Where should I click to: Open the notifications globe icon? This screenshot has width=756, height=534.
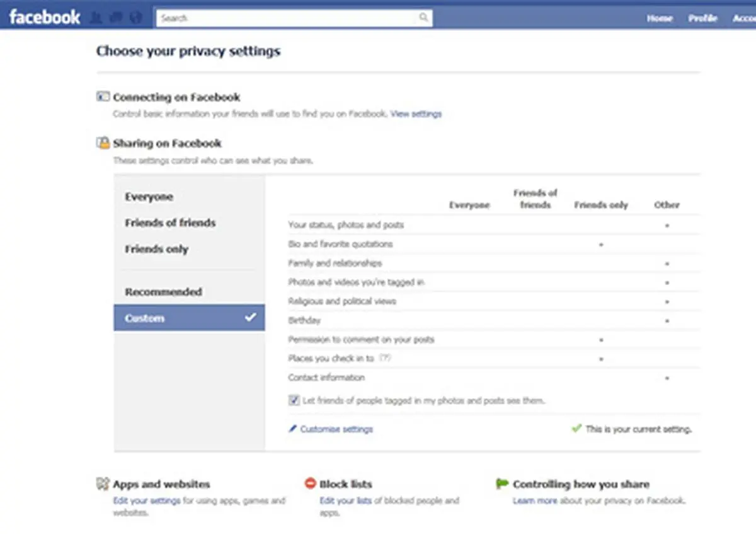(x=135, y=17)
